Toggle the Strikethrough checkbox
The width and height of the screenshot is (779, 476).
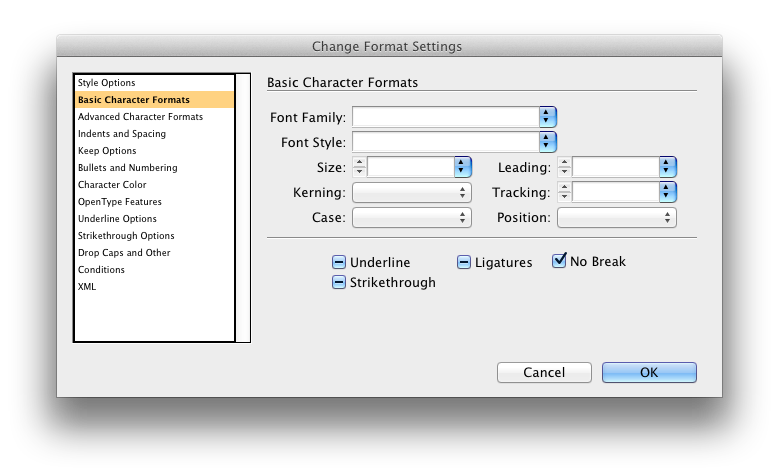point(339,282)
